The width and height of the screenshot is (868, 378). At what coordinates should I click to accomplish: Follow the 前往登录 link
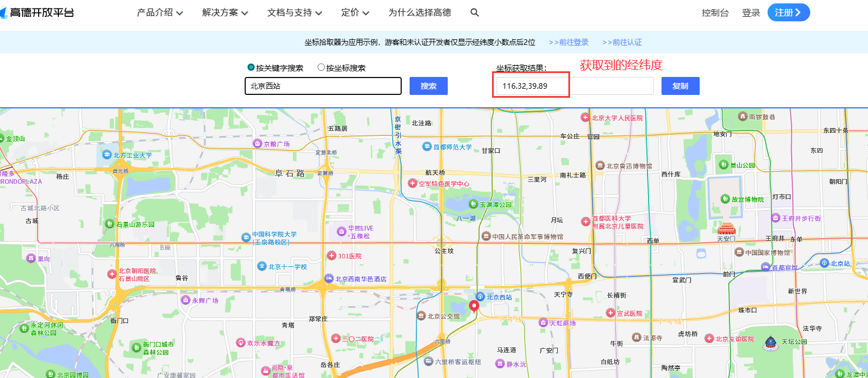(568, 42)
